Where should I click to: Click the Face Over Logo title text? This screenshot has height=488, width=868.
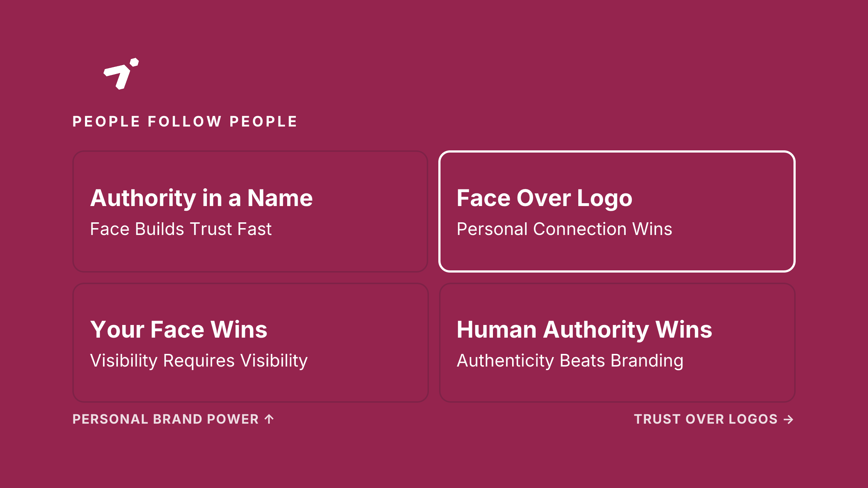tap(544, 198)
